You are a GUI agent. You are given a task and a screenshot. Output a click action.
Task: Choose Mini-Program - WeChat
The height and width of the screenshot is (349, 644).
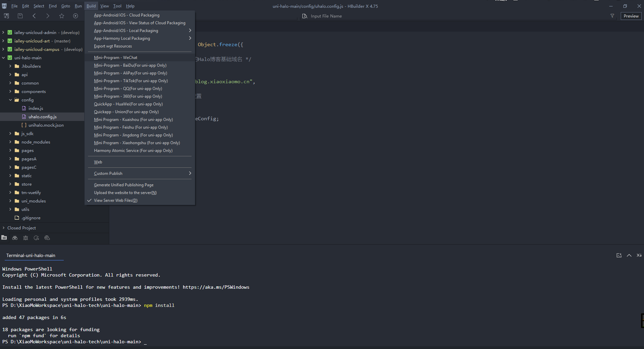point(140,58)
